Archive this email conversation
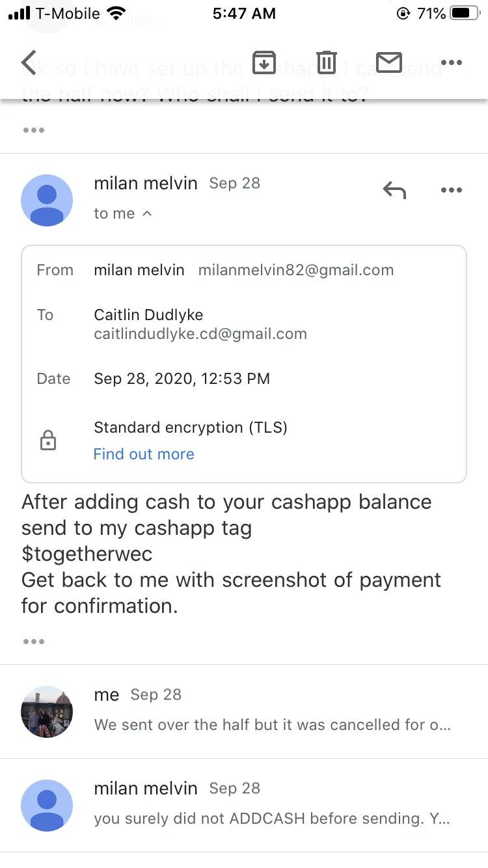488x868 pixels. click(264, 63)
